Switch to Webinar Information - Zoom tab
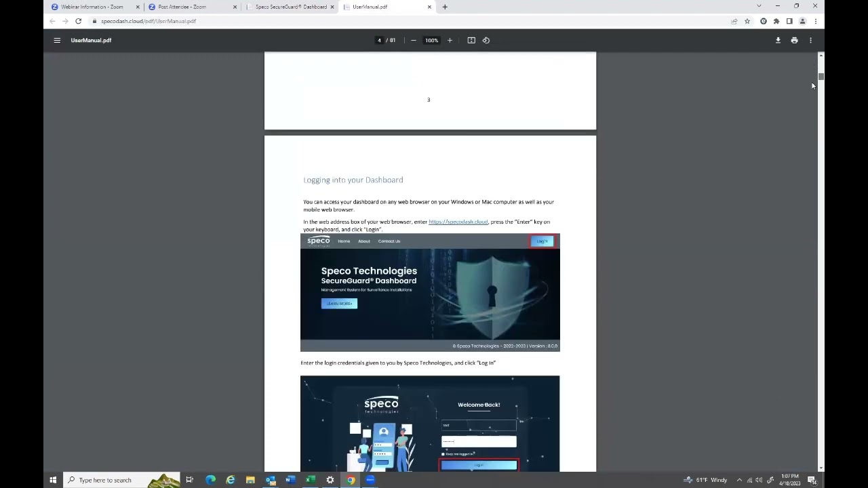868x488 pixels. 92,7
